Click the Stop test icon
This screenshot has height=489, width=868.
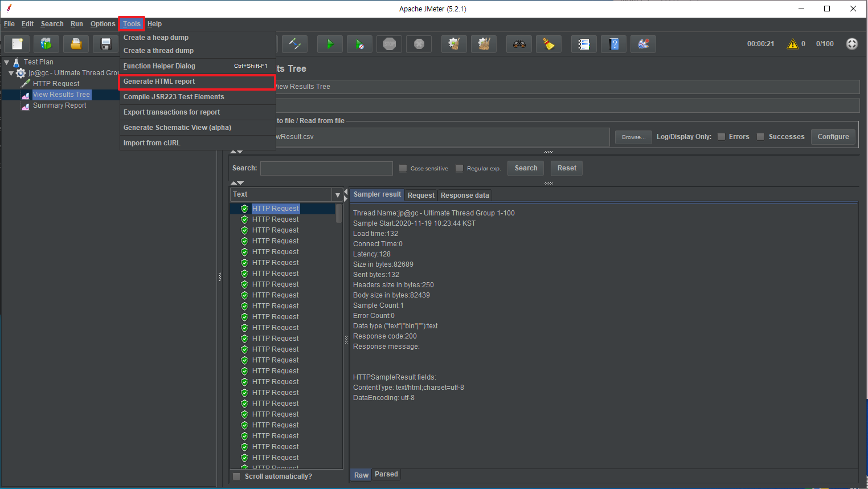click(x=390, y=44)
